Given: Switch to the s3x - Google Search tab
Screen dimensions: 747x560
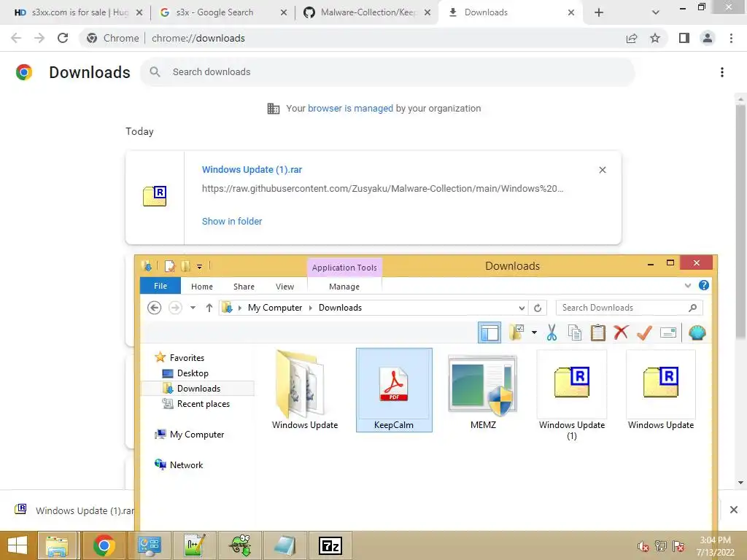Looking at the screenshot, I should 223,12.
